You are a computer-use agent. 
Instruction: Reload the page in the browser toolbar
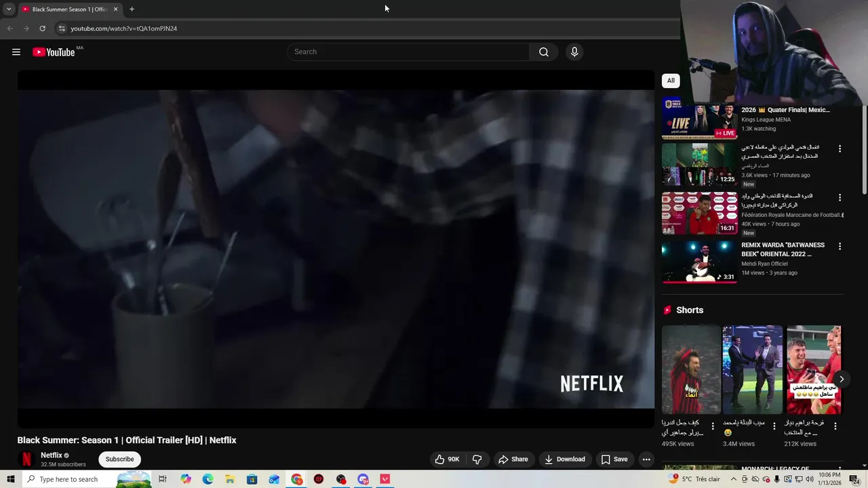pyautogui.click(x=42, y=28)
